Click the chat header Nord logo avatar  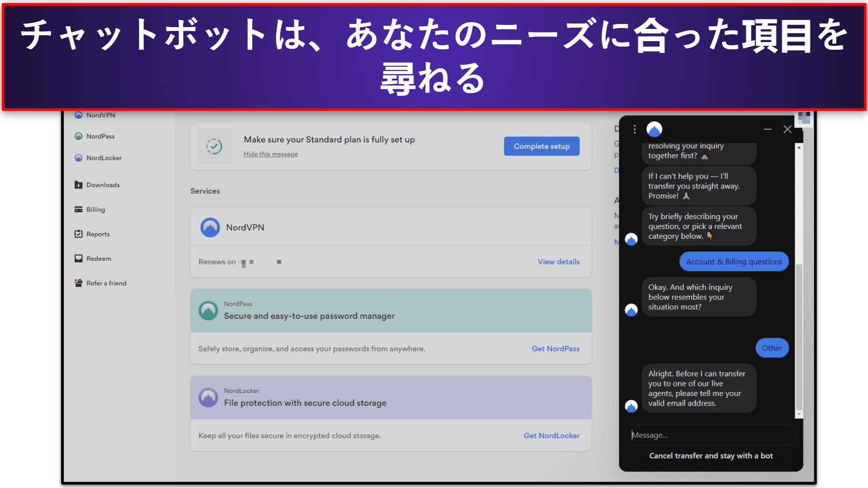tap(654, 129)
